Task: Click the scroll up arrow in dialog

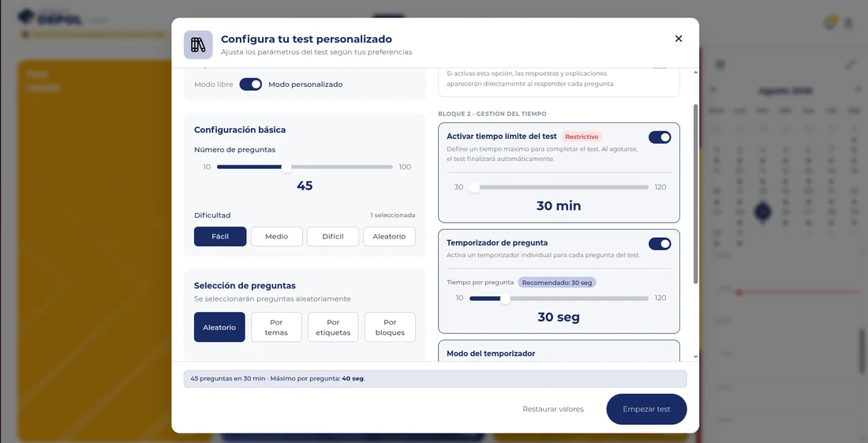Action: (x=696, y=73)
